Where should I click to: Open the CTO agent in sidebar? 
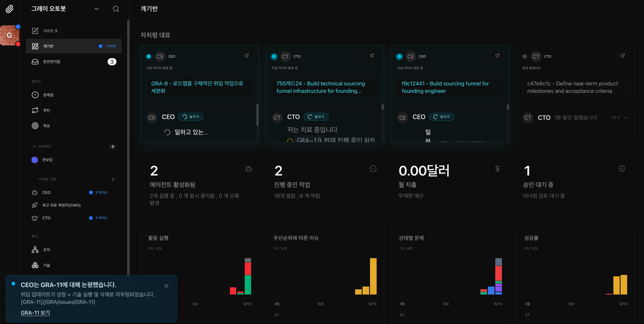click(x=74, y=218)
